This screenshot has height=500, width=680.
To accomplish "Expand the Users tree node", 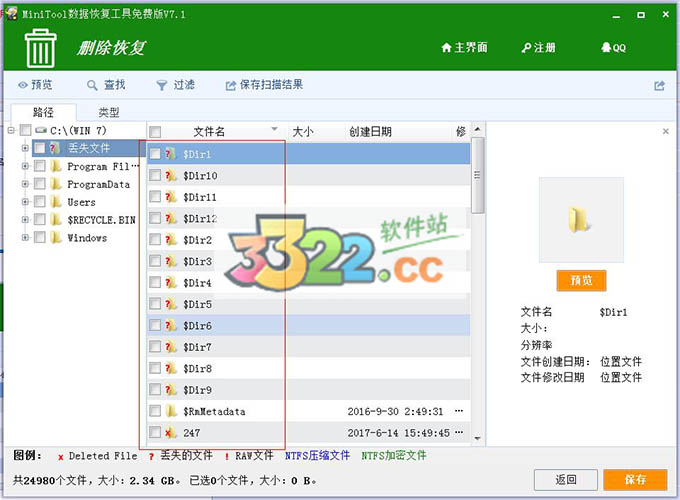I will pos(25,202).
